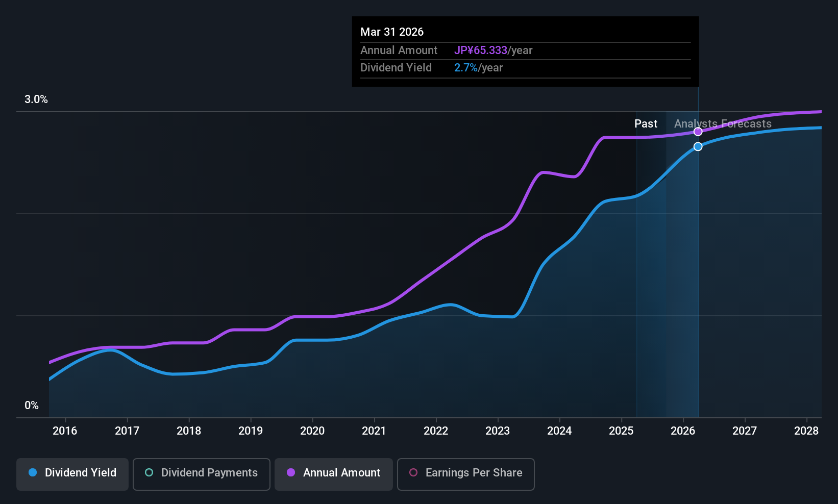Enable the Earnings Per Share series
Screen dimensions: 838x504
click(466, 474)
